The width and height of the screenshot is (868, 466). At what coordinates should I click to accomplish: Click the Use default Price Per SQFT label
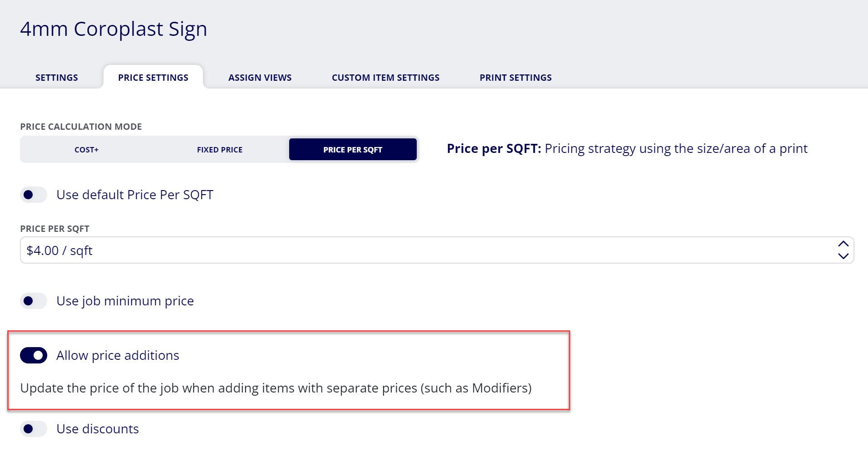[135, 195]
